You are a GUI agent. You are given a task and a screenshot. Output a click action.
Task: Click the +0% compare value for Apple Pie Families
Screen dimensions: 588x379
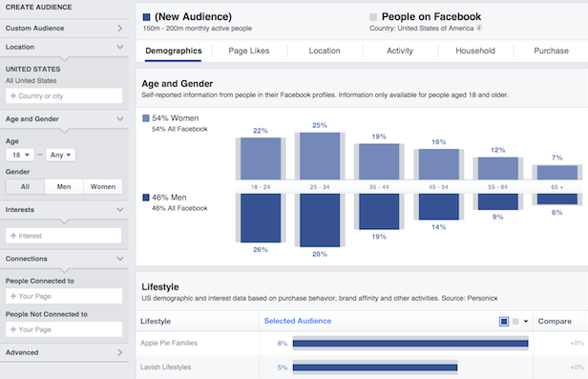(577, 343)
